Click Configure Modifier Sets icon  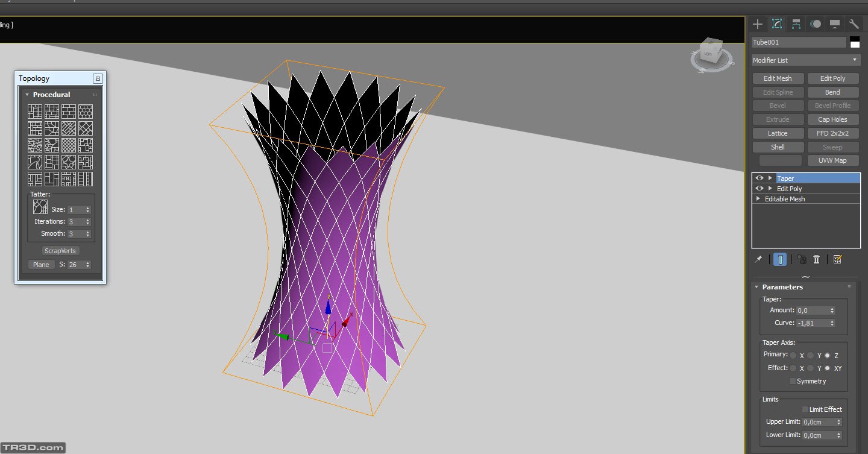[837, 259]
